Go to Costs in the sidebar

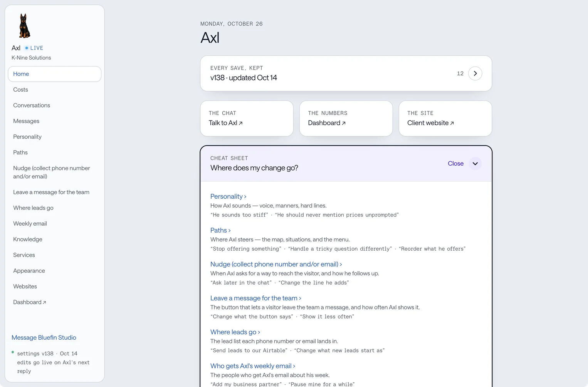pyautogui.click(x=55, y=90)
